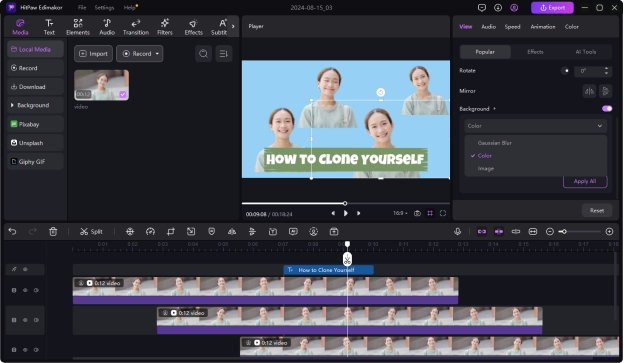The height and width of the screenshot is (363, 624).
Task: Click the voiceover microphone icon
Action: (x=458, y=231)
